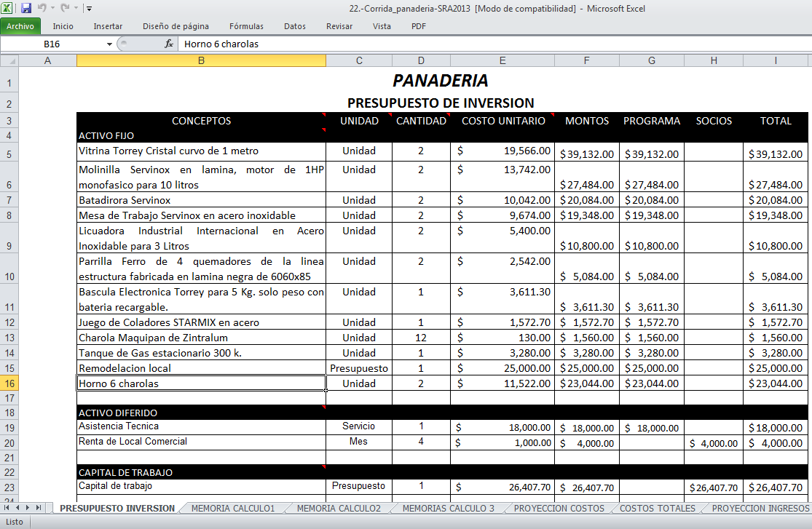Click the Tanque de Gas estacionario cell

pos(201,353)
